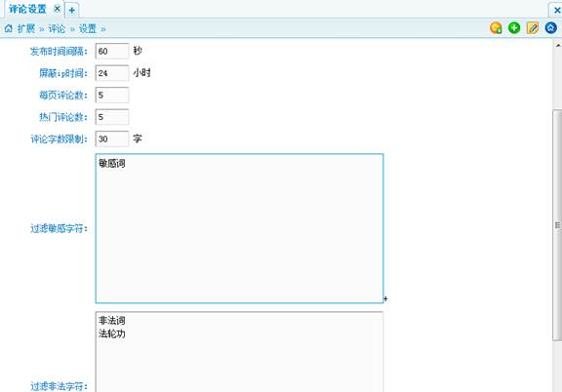Viewport: 562px width, 392px height.
Task: Click the 过滤敏感字符 label
Action: click(x=59, y=228)
